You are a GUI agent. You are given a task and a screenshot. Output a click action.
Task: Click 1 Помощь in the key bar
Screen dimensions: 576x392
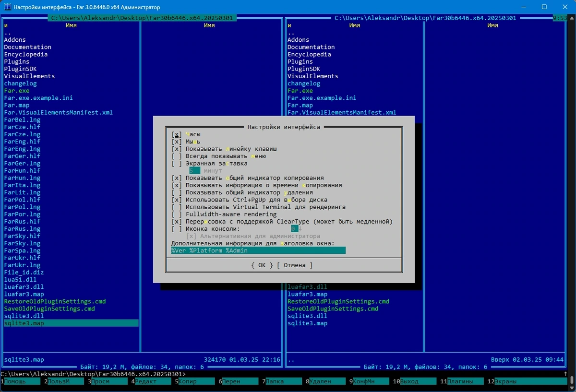pyautogui.click(x=20, y=381)
